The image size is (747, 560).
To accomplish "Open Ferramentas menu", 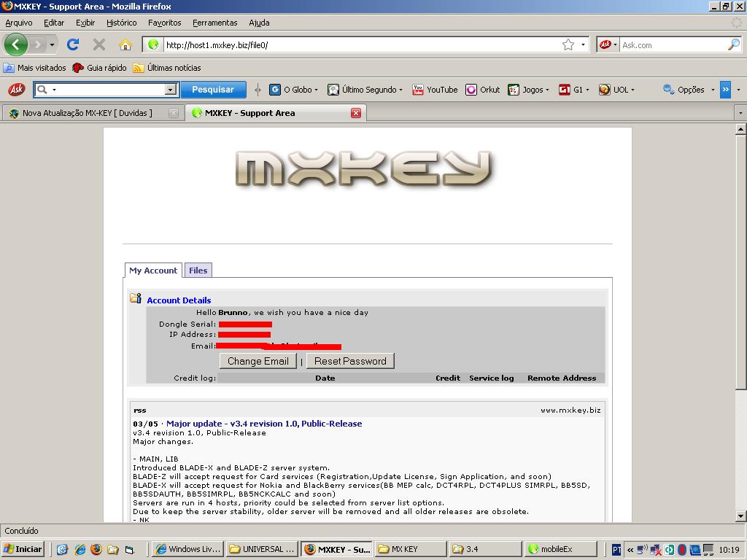I will click(215, 23).
